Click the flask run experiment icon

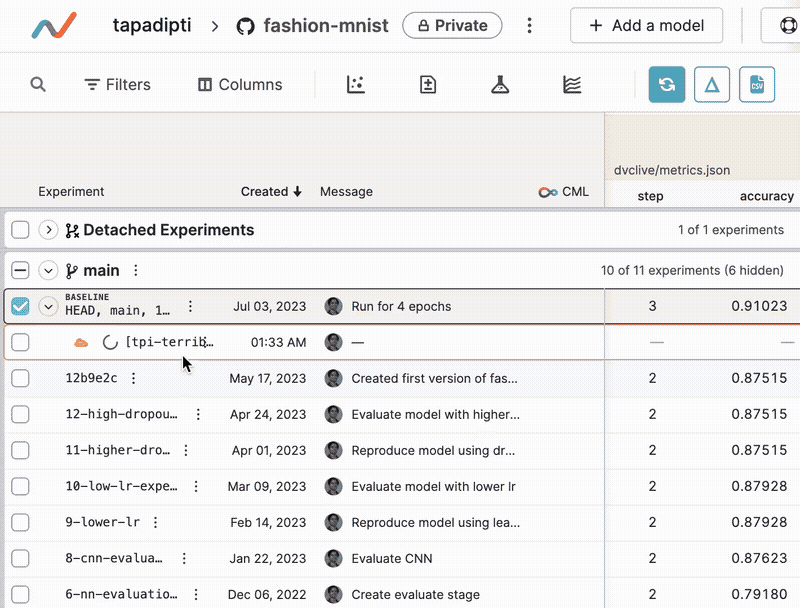500,84
